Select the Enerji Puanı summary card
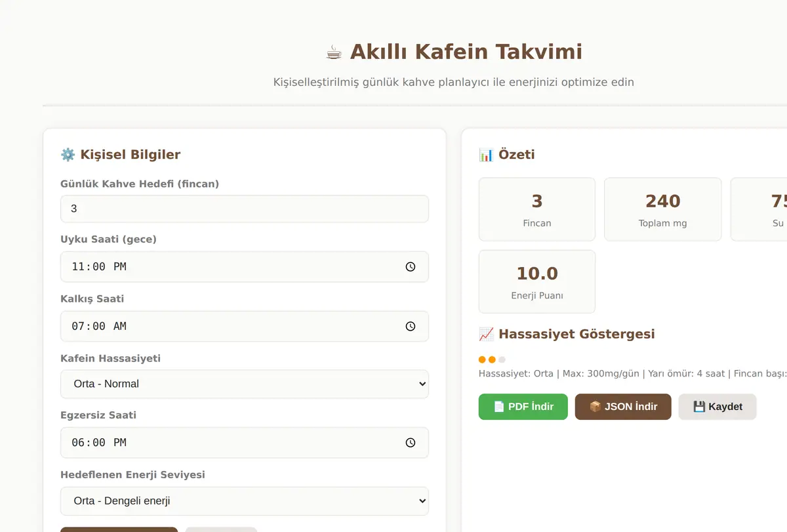The width and height of the screenshot is (787, 532). 537,281
